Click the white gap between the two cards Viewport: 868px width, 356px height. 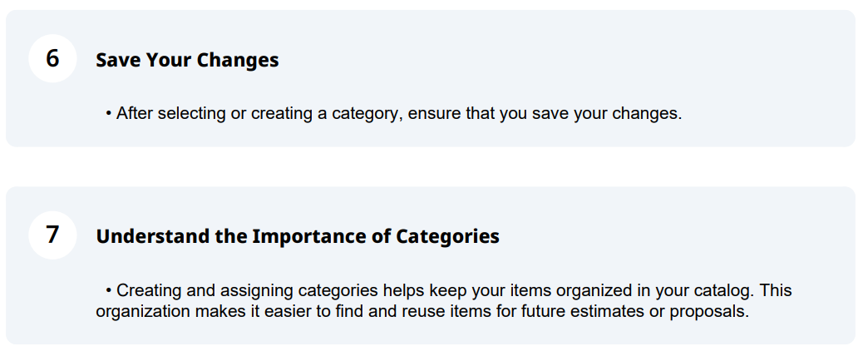[431, 166]
